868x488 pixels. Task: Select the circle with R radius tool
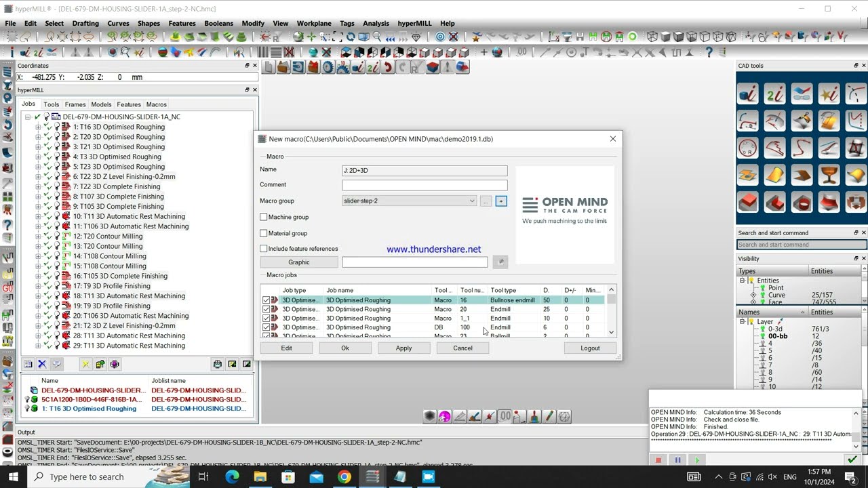point(748,148)
